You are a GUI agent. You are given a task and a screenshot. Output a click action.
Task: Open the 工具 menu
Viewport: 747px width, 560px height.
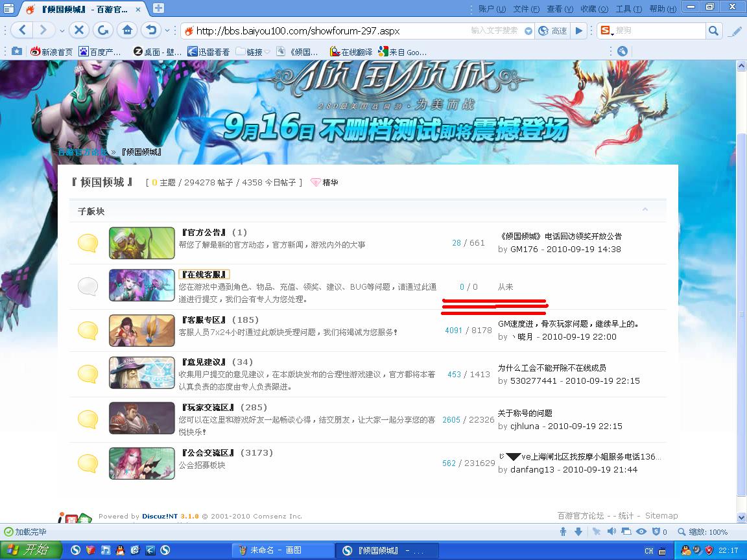point(628,9)
